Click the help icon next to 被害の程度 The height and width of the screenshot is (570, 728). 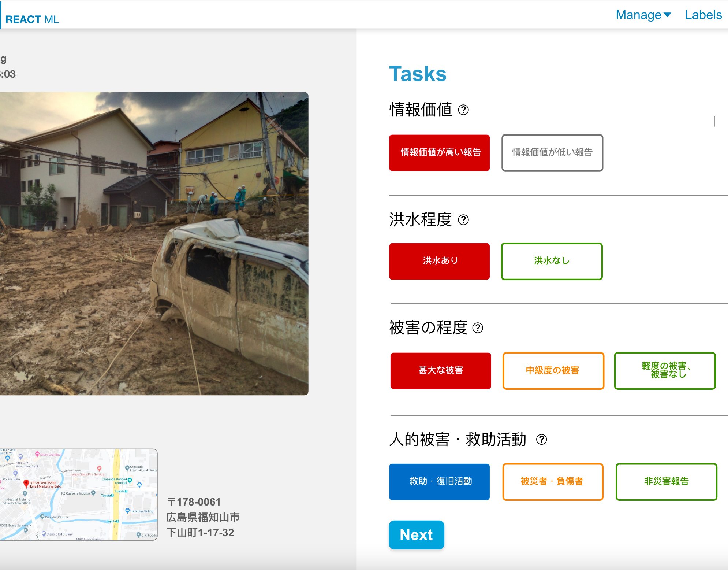tap(478, 328)
